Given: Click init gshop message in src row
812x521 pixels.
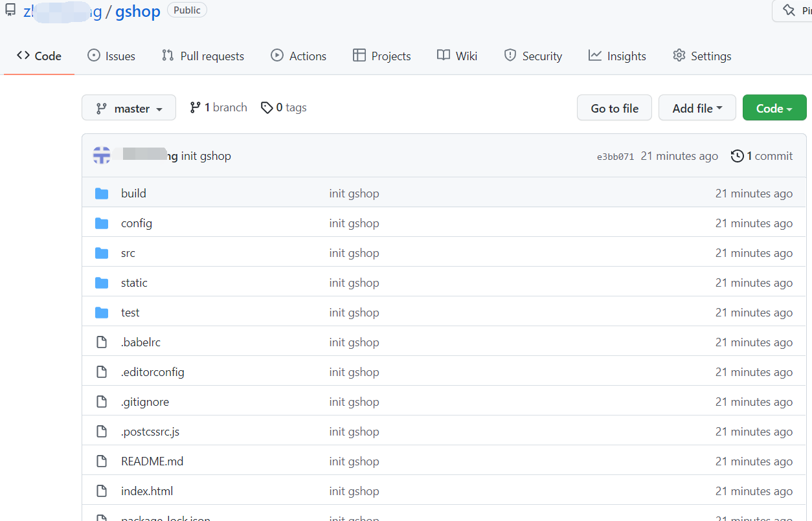Looking at the screenshot, I should 354,253.
